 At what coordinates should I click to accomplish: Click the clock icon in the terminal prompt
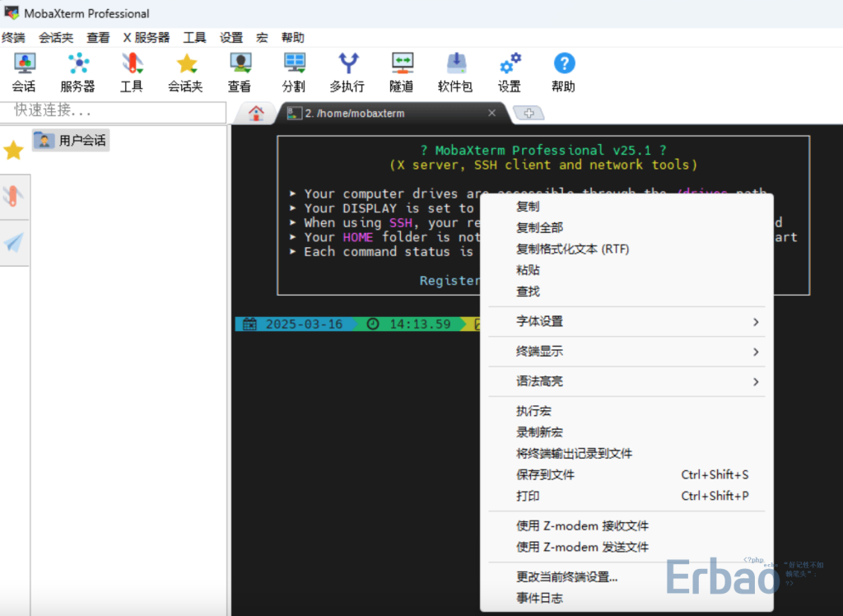click(x=373, y=324)
